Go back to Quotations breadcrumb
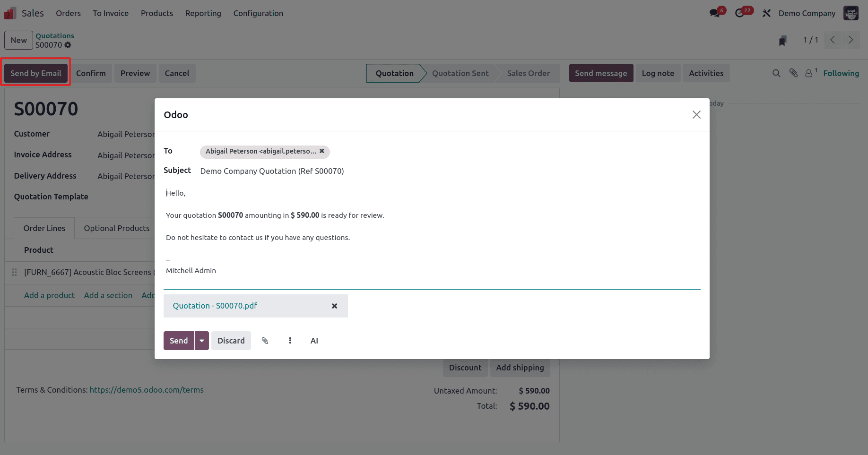This screenshot has width=868, height=455. 55,36
